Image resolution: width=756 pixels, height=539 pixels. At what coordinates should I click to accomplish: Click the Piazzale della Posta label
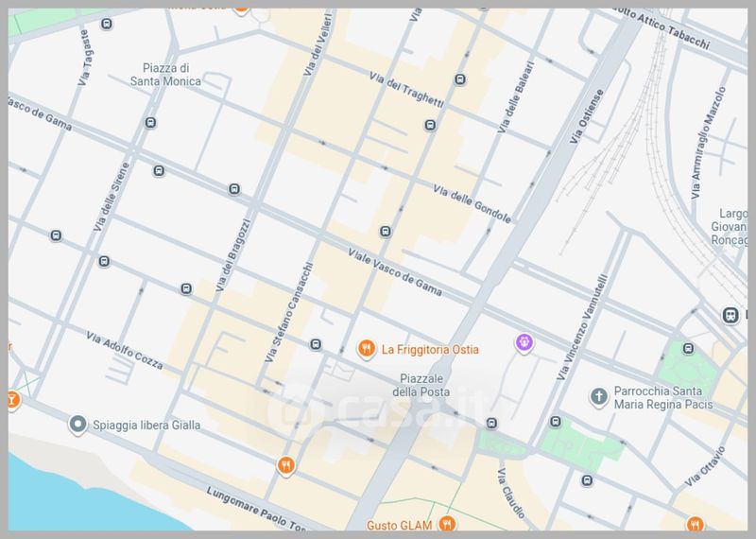[x=421, y=385]
